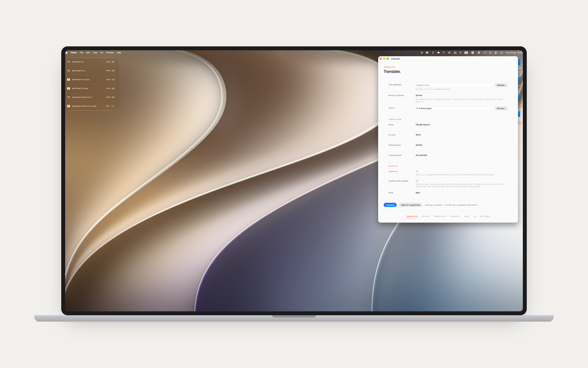Screen dimensions: 588x368
Task: Click the Save to field '5. Pretranslated'
Action: coord(455,108)
